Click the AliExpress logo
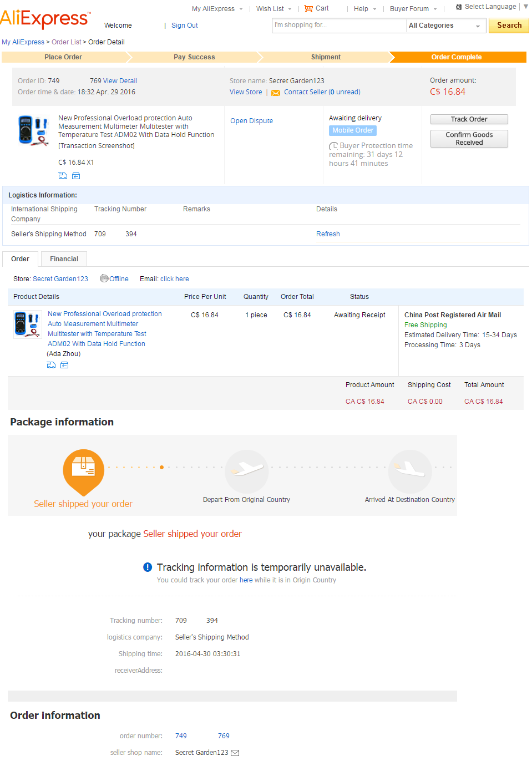Image resolution: width=532 pixels, height=761 pixels. (45, 19)
